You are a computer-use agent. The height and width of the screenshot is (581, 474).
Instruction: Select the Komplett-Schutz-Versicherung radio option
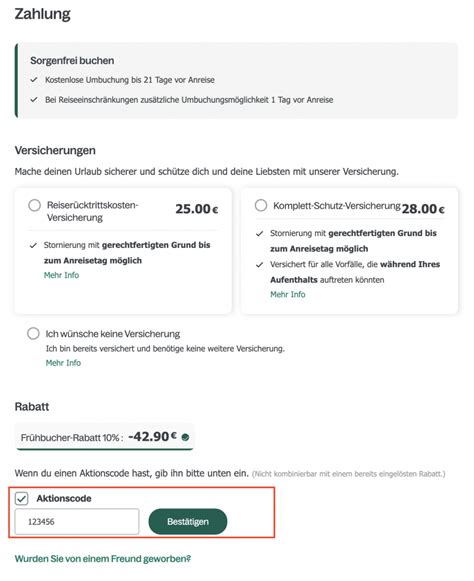(261, 205)
